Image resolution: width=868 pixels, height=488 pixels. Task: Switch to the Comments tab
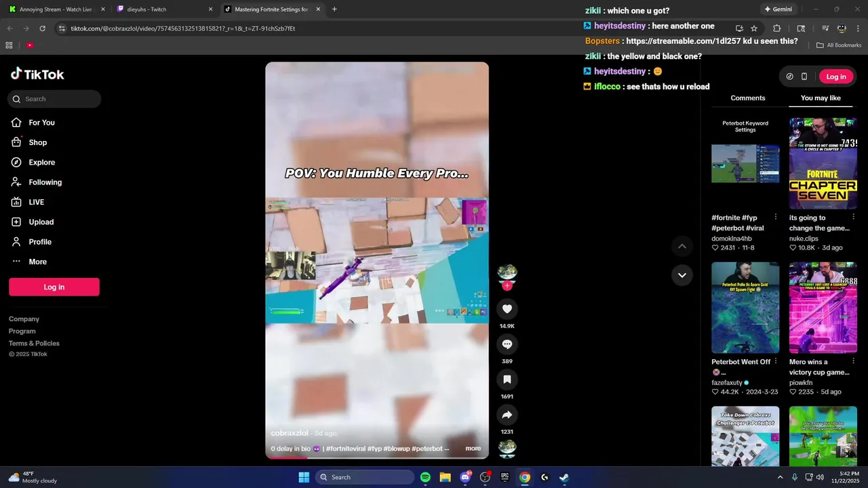(x=748, y=98)
